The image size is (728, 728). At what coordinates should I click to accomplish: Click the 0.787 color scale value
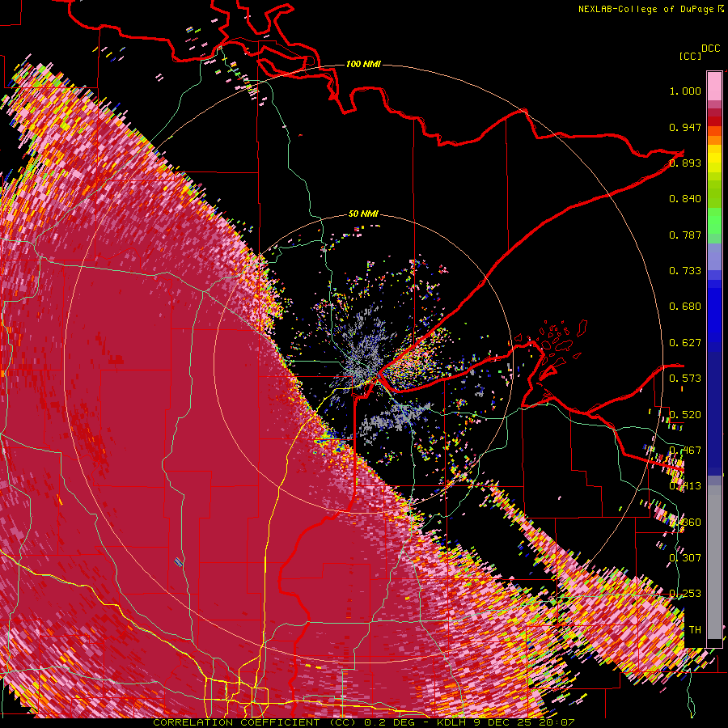point(685,235)
